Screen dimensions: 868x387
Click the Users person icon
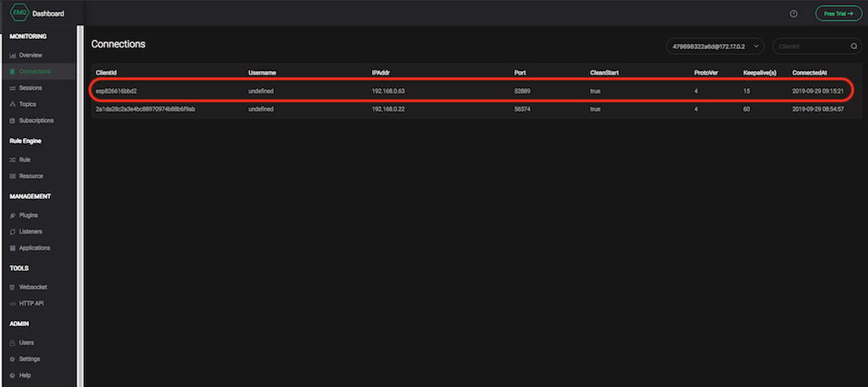coord(13,343)
